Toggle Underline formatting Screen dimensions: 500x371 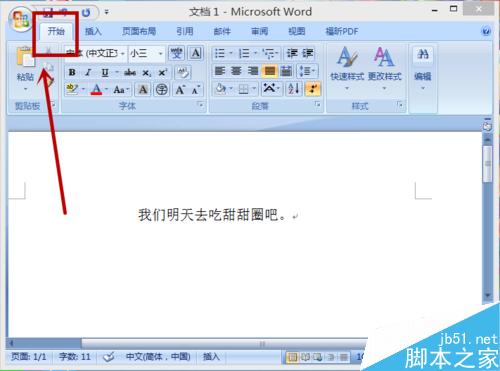pyautogui.click(x=105, y=72)
